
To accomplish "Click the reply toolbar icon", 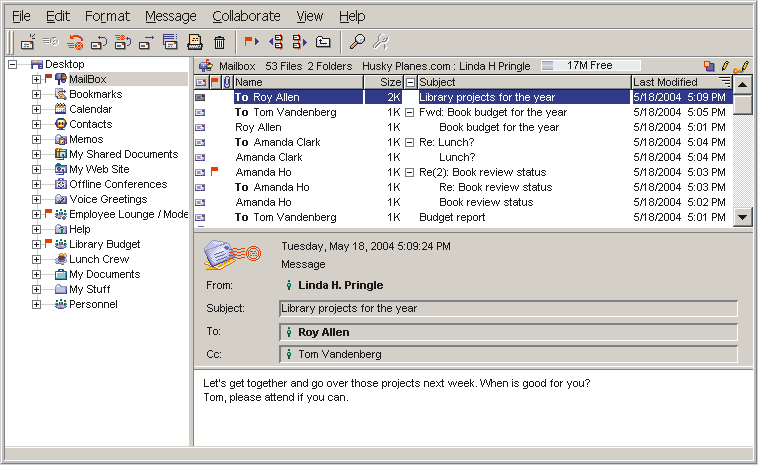I will (99, 43).
